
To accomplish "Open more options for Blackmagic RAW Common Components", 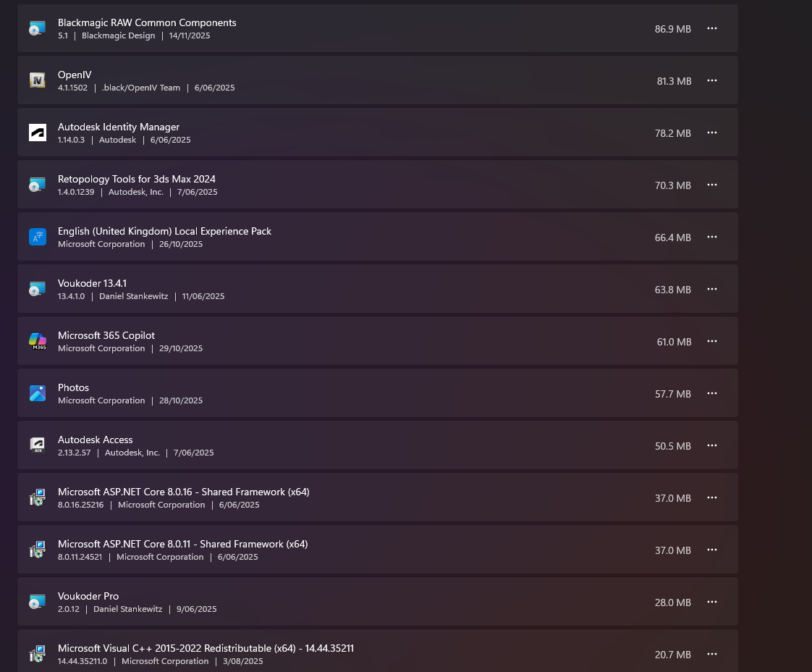I will coord(712,28).
